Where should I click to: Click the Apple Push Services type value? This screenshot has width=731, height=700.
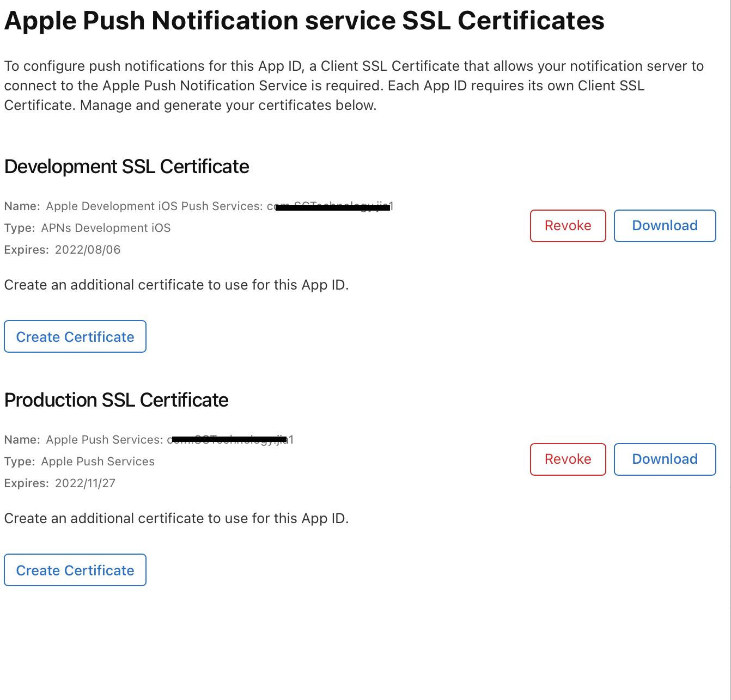(98, 462)
